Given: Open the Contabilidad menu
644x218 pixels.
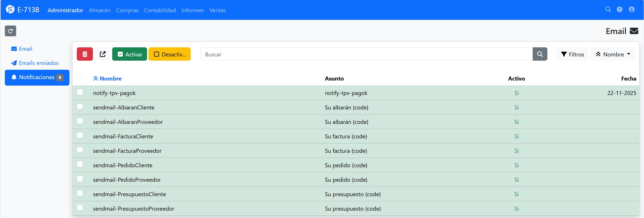Looking at the screenshot, I should point(160,10).
